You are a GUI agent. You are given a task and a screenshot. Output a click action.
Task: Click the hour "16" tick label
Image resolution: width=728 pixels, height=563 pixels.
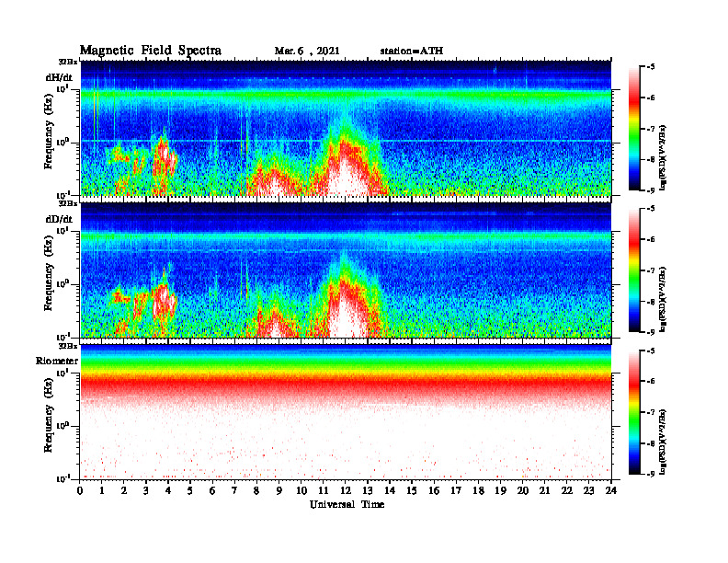coord(434,490)
